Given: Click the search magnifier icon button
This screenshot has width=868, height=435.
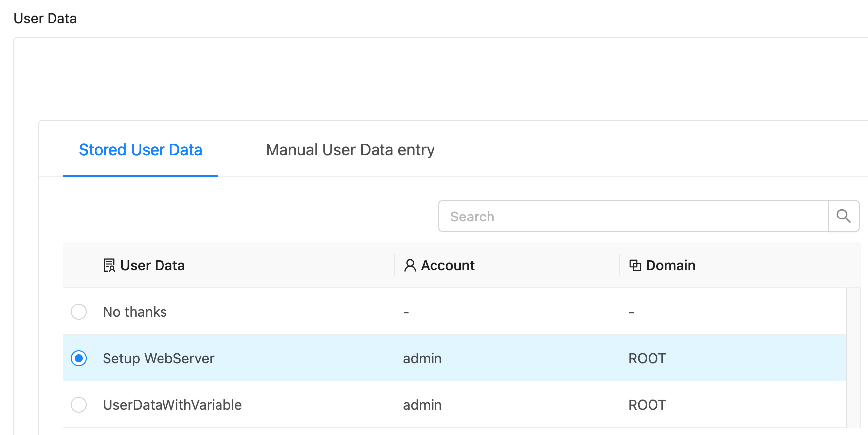Looking at the screenshot, I should coord(843,216).
